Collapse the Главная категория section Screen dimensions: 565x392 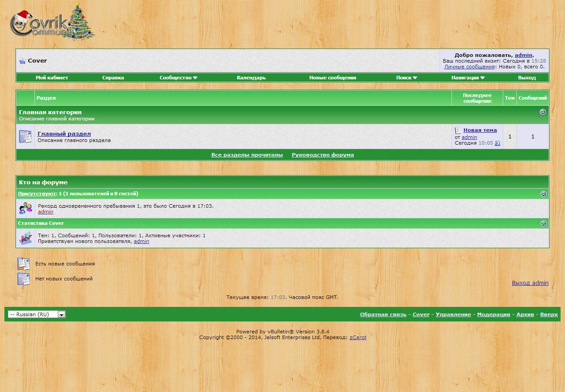click(542, 112)
